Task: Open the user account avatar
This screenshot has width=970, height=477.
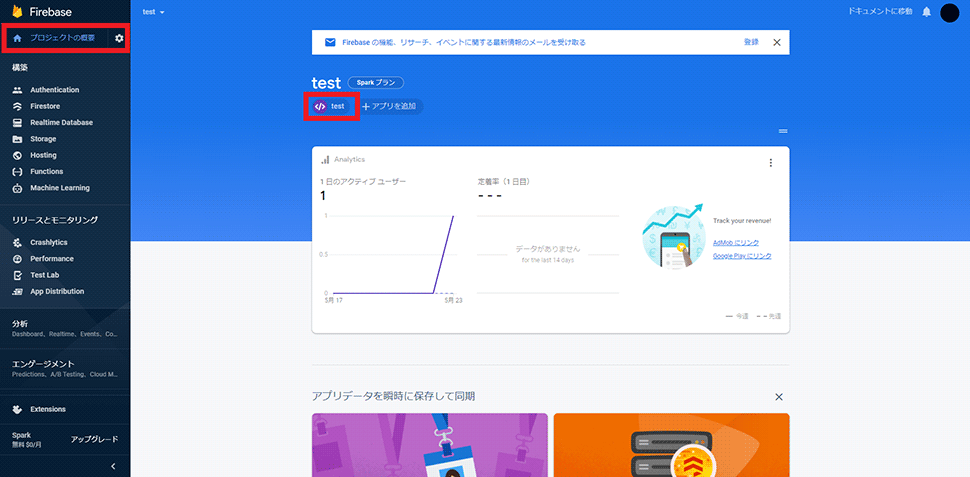Action: tap(949, 12)
